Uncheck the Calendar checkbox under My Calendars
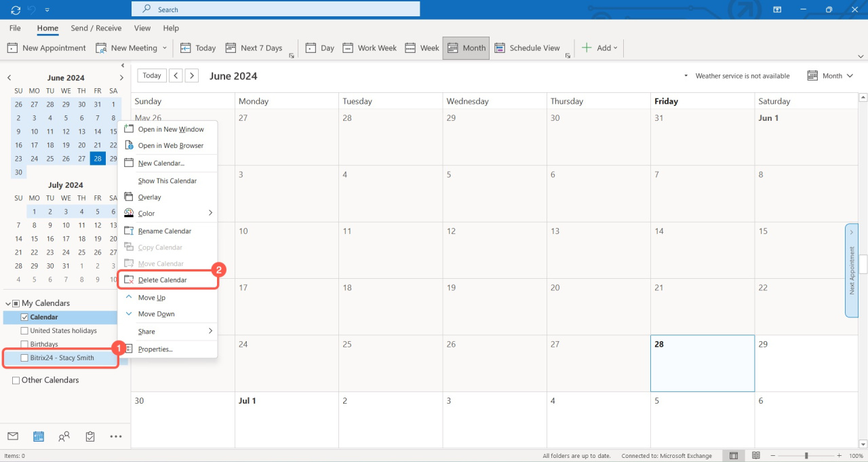 (x=24, y=317)
